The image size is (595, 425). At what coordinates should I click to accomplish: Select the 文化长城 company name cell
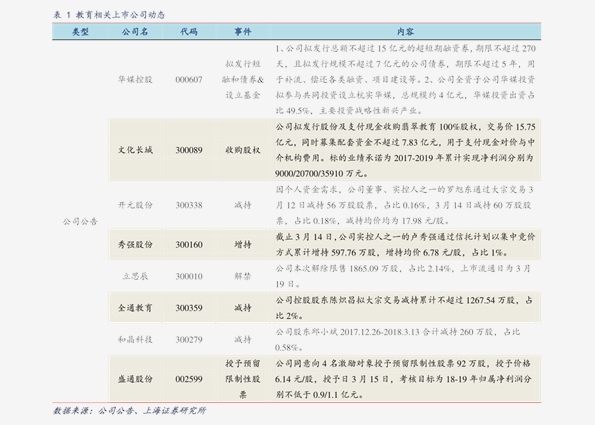135,150
